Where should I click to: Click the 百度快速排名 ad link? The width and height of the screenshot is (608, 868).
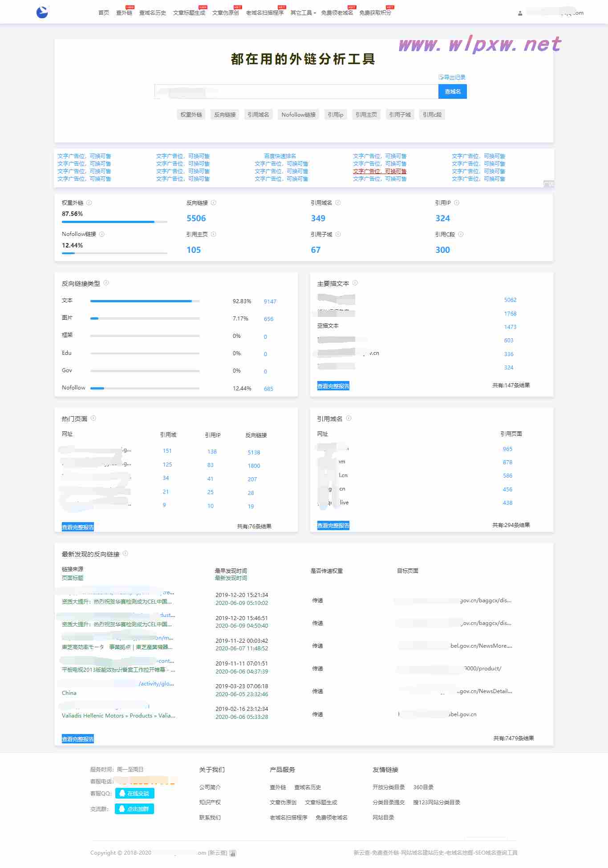pyautogui.click(x=280, y=156)
